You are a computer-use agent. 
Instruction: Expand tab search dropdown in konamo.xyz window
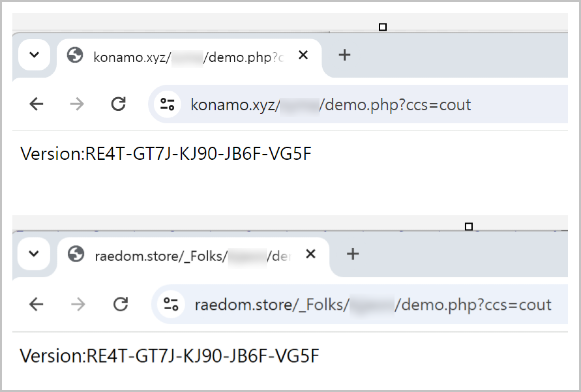pos(34,55)
